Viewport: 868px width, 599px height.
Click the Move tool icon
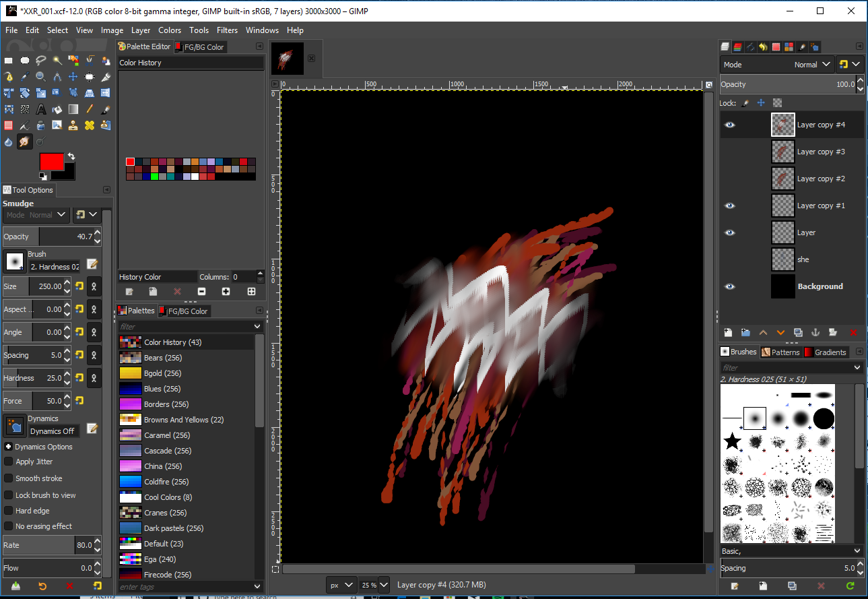pos(73,77)
